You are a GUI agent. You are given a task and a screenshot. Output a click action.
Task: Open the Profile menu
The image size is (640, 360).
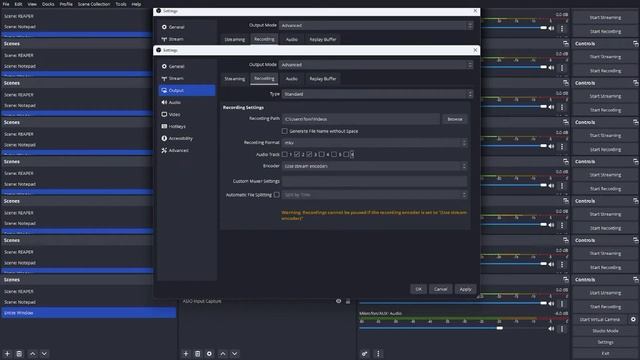66,4
